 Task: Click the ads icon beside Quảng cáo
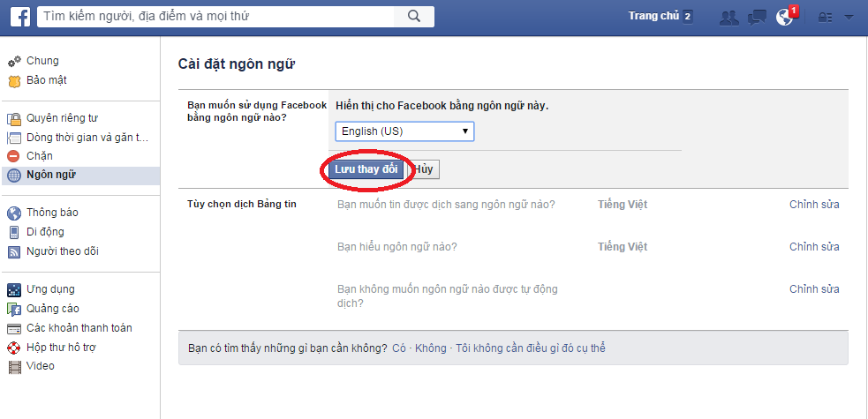[14, 309]
